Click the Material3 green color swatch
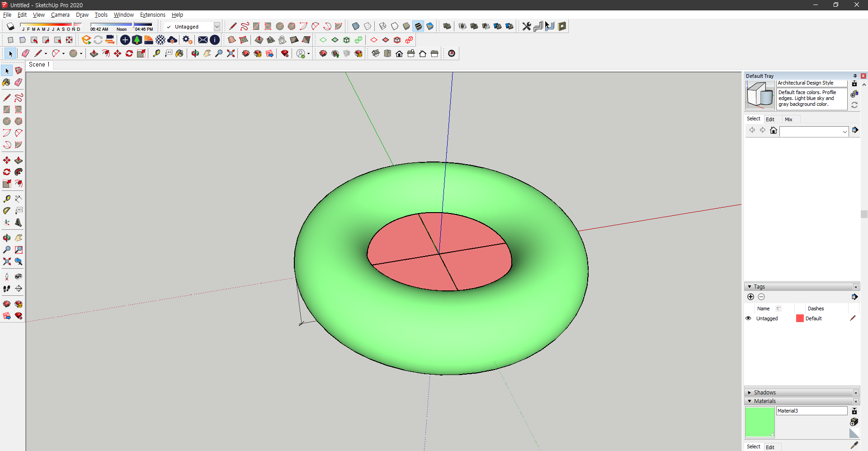The height and width of the screenshot is (451, 868). pyautogui.click(x=760, y=422)
